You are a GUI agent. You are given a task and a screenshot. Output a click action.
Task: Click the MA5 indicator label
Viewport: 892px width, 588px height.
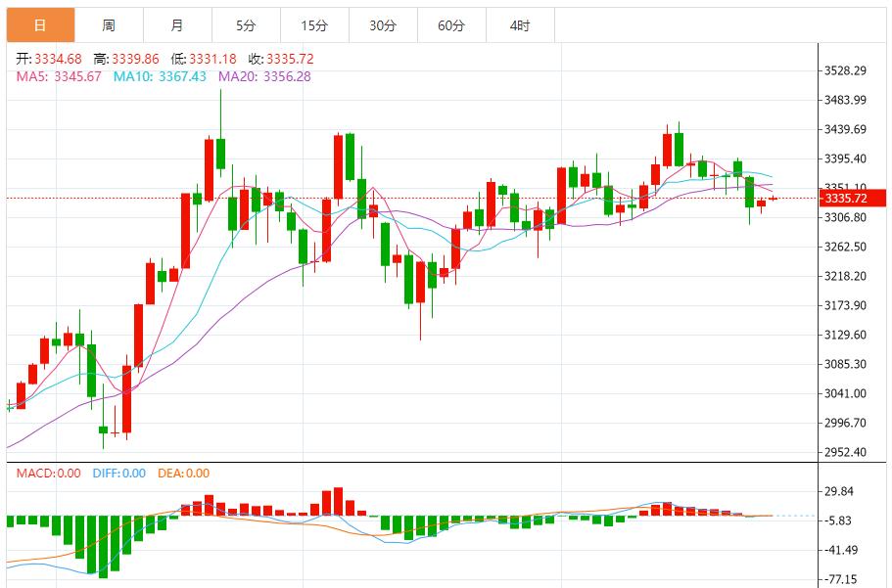(x=59, y=76)
